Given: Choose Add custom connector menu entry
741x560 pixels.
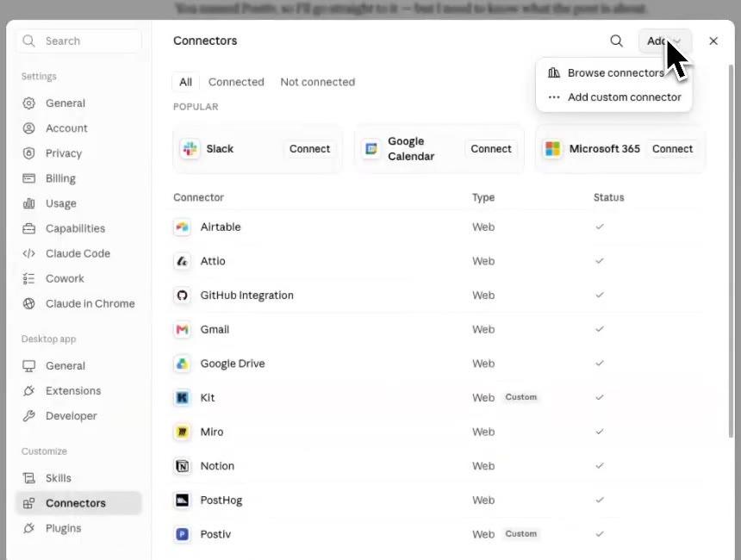Looking at the screenshot, I should pyautogui.click(x=613, y=96).
